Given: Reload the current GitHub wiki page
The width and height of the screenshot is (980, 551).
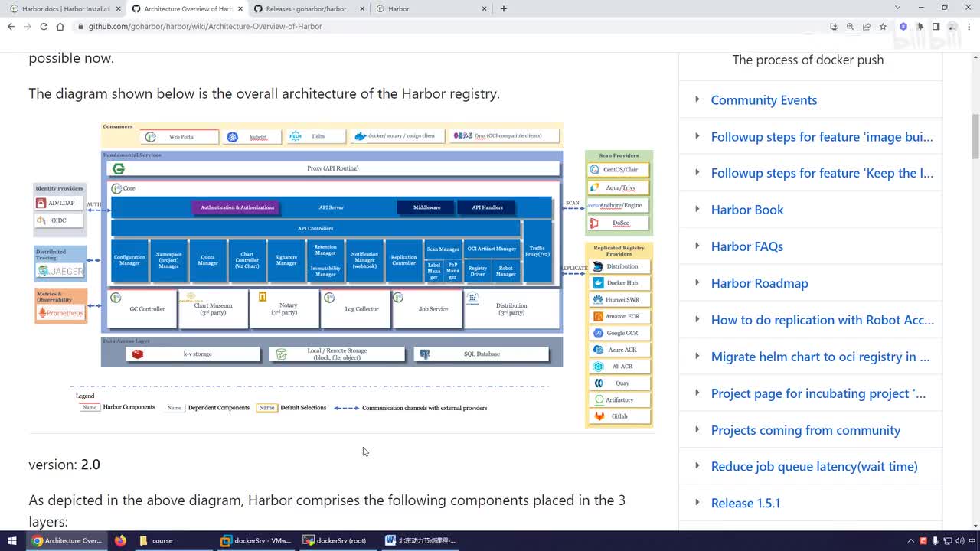Looking at the screenshot, I should (44, 26).
